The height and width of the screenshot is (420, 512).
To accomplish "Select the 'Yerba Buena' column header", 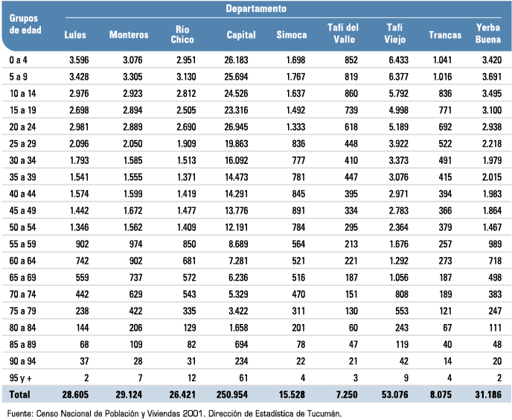I will (x=488, y=34).
